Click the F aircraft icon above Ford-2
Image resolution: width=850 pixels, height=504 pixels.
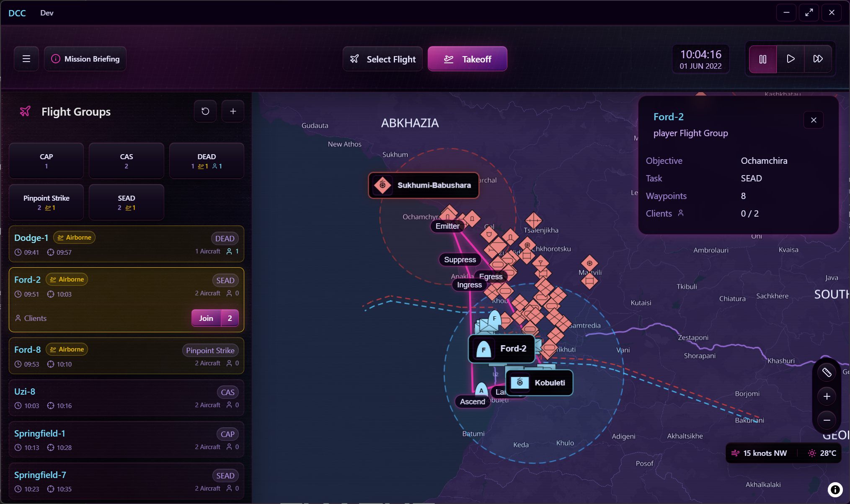[x=495, y=318]
